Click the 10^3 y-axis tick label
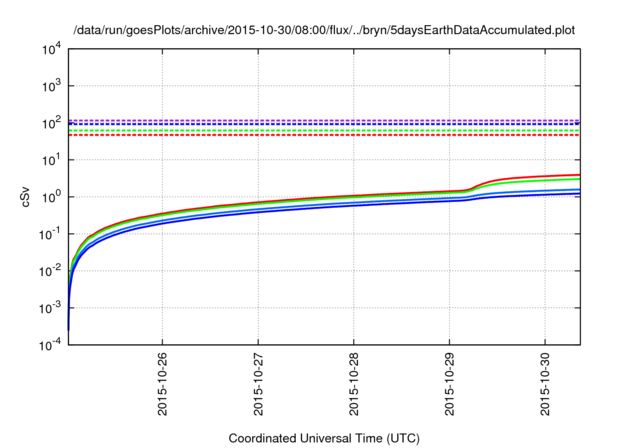This screenshot has width=640, height=448. click(x=51, y=86)
